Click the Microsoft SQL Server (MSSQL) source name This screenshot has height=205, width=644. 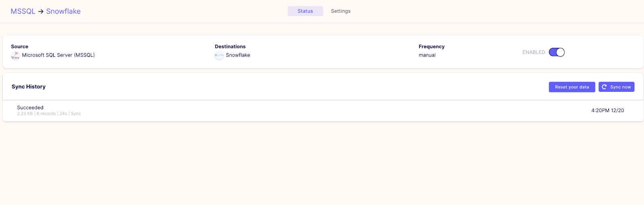pos(58,55)
